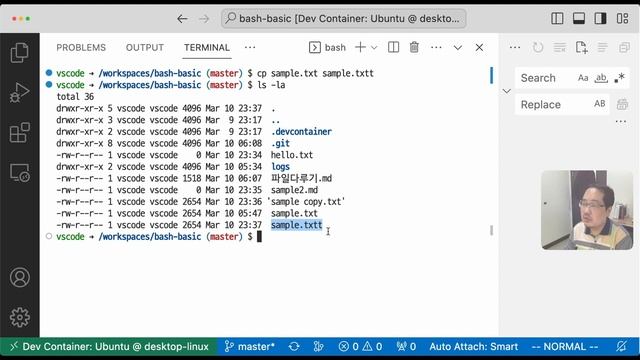
Task: Open the Accounts menu
Action: click(20, 278)
